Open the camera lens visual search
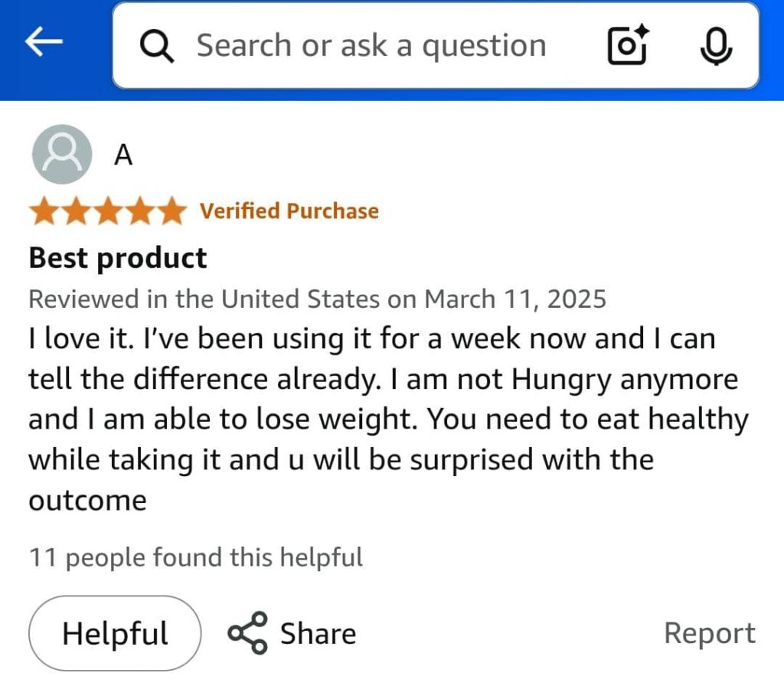Screen dimensions: 784x699 [628, 45]
